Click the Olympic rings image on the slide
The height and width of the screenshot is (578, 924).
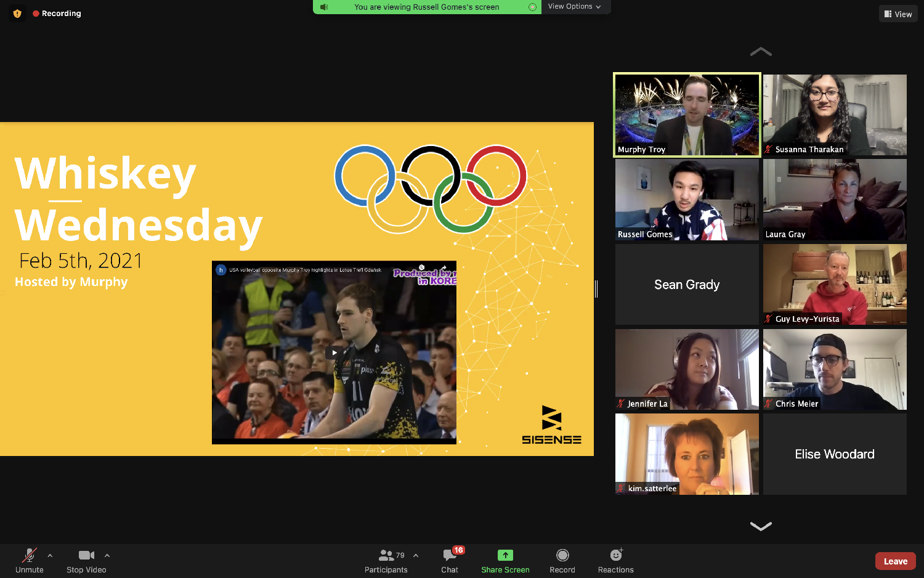tap(431, 189)
